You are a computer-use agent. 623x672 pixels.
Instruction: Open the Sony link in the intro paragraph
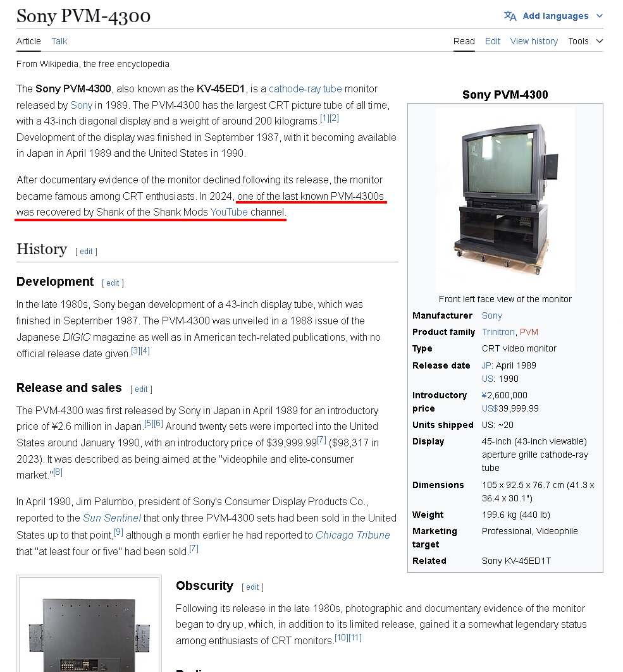pos(81,105)
